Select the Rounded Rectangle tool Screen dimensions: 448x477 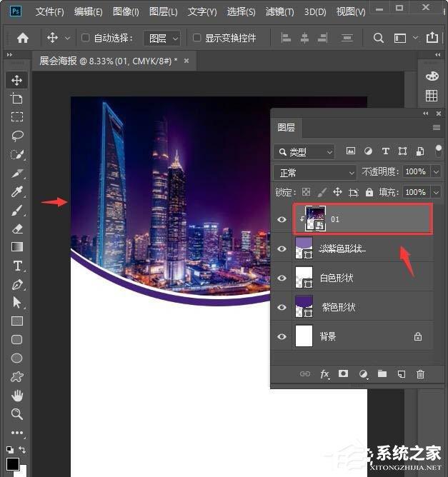point(16,339)
